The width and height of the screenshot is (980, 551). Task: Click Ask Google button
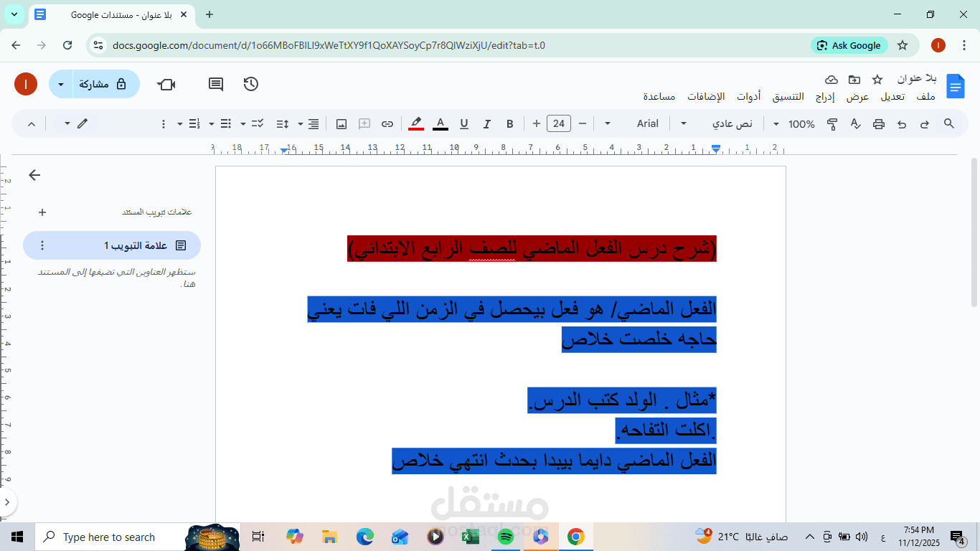point(849,45)
